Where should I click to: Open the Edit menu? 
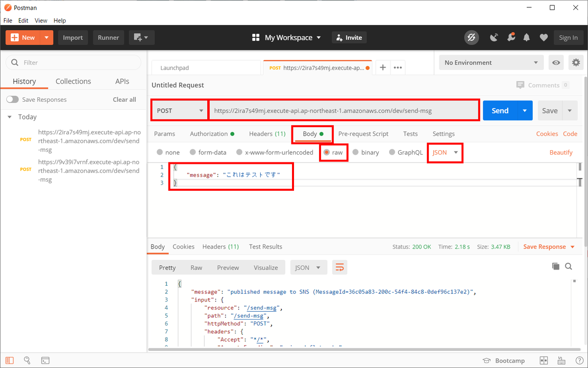pyautogui.click(x=24, y=21)
